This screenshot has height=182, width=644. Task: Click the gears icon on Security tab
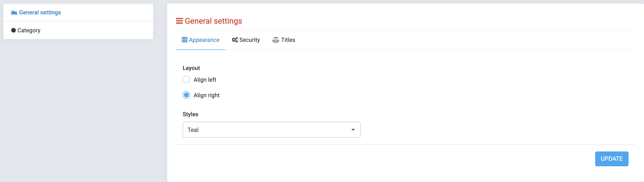[x=235, y=40]
